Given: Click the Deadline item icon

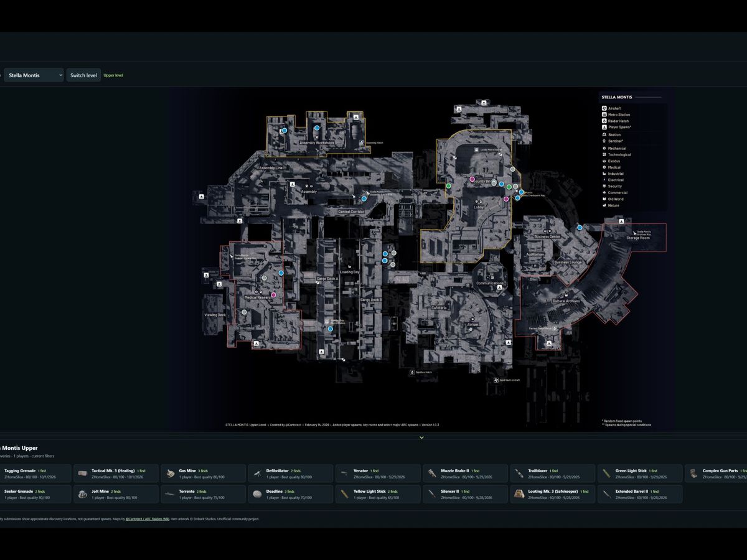Looking at the screenshot, I should click(258, 494).
